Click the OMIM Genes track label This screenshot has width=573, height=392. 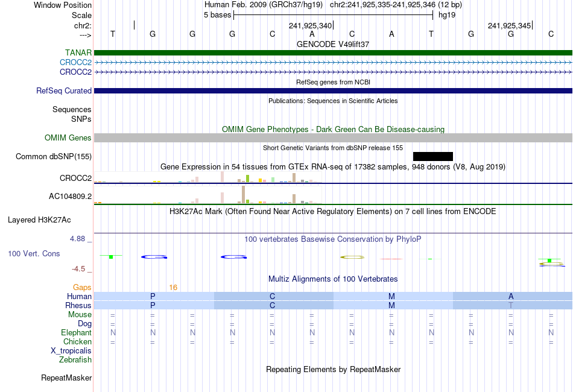pos(68,138)
